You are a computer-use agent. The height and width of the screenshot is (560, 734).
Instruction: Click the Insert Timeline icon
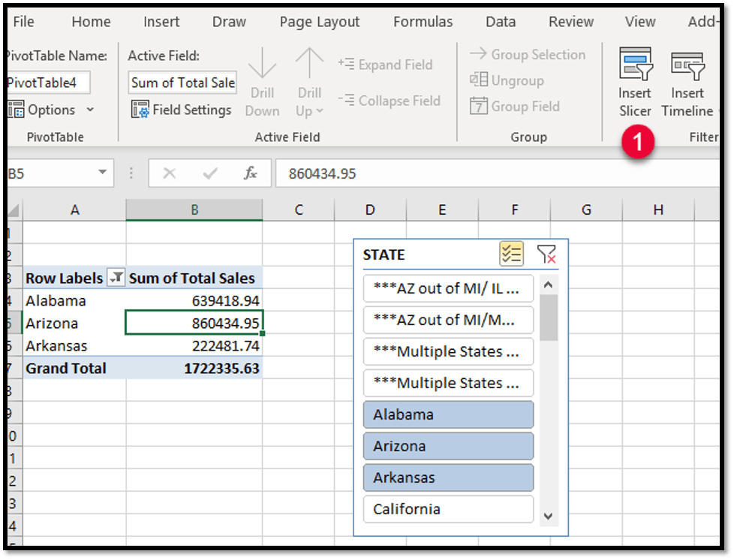687,65
